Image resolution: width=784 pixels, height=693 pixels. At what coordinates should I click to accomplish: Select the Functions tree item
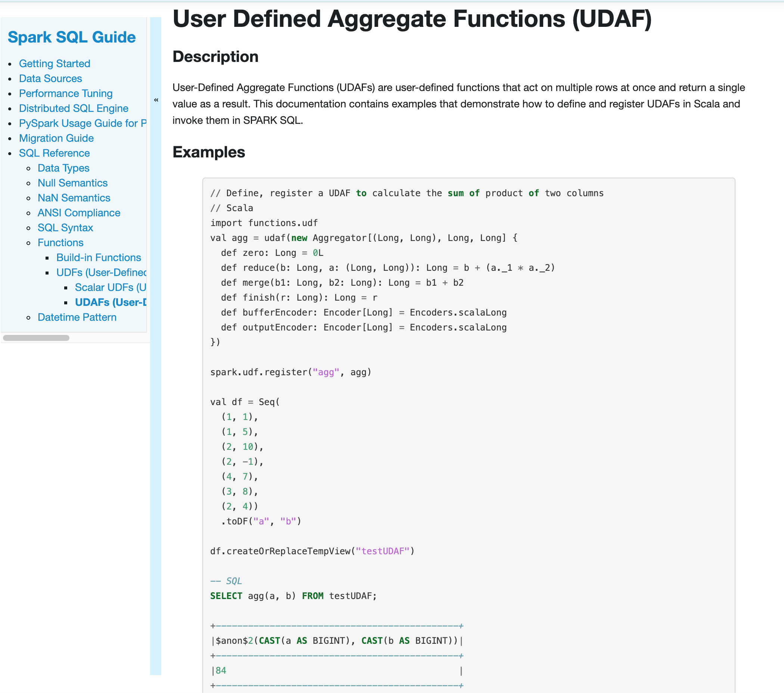click(60, 243)
